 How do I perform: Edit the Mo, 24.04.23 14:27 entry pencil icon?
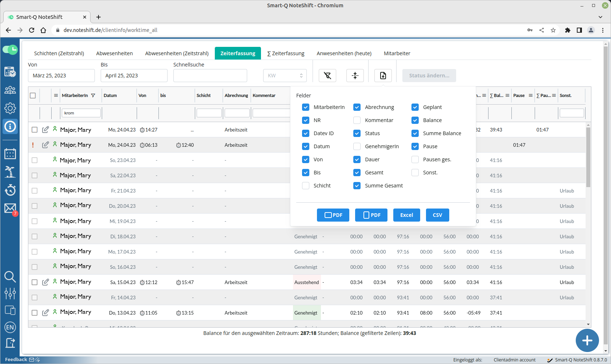(x=45, y=130)
